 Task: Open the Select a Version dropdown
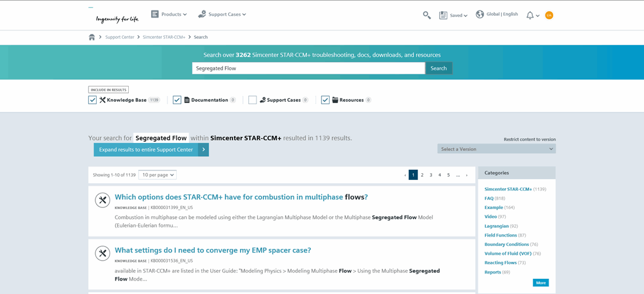(496, 149)
